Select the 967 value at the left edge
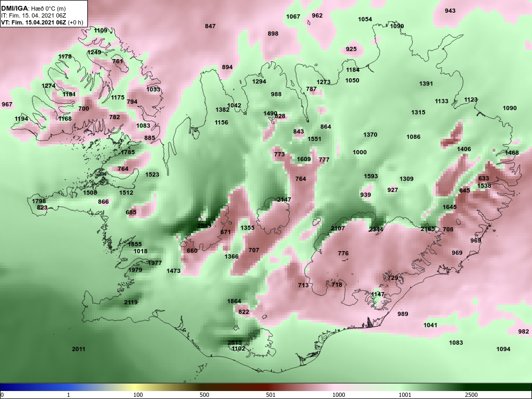The image size is (532, 399). (7, 104)
